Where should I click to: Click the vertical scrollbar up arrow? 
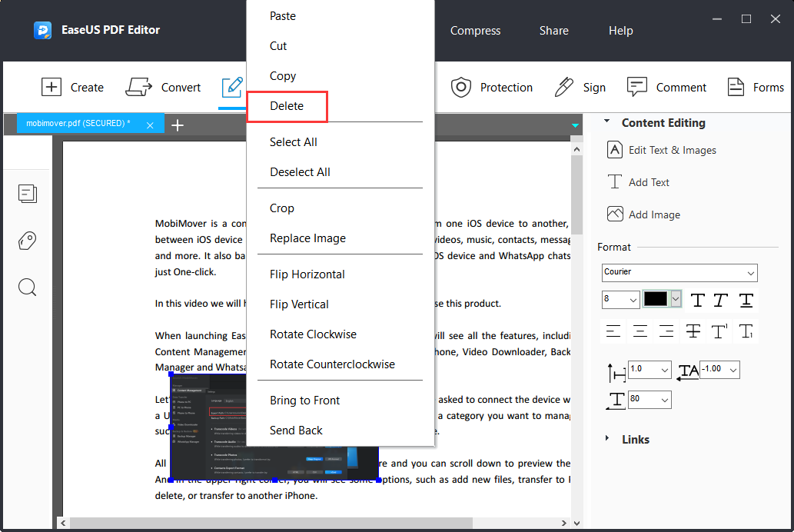pyautogui.click(x=576, y=149)
